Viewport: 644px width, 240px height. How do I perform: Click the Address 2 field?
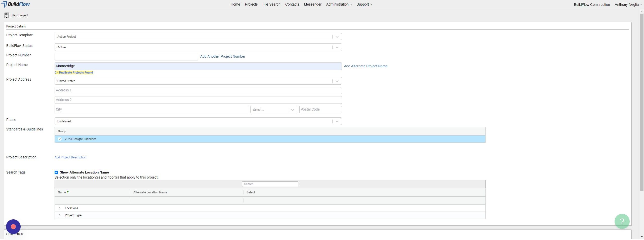click(x=198, y=100)
